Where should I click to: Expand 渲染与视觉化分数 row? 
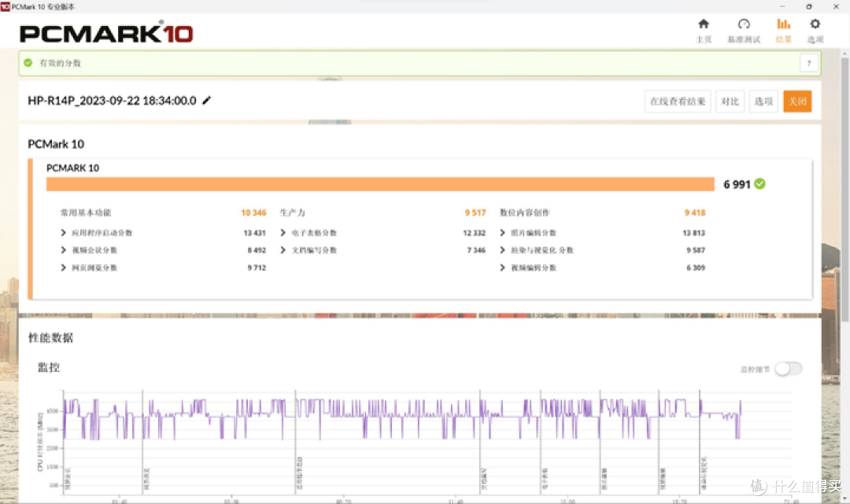pos(502,250)
